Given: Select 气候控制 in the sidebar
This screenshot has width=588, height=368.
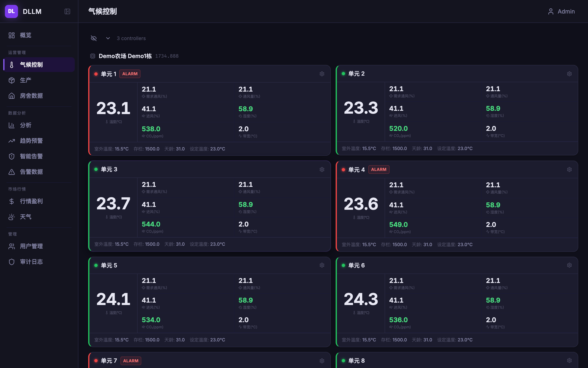Looking at the screenshot, I should click(x=39, y=65).
